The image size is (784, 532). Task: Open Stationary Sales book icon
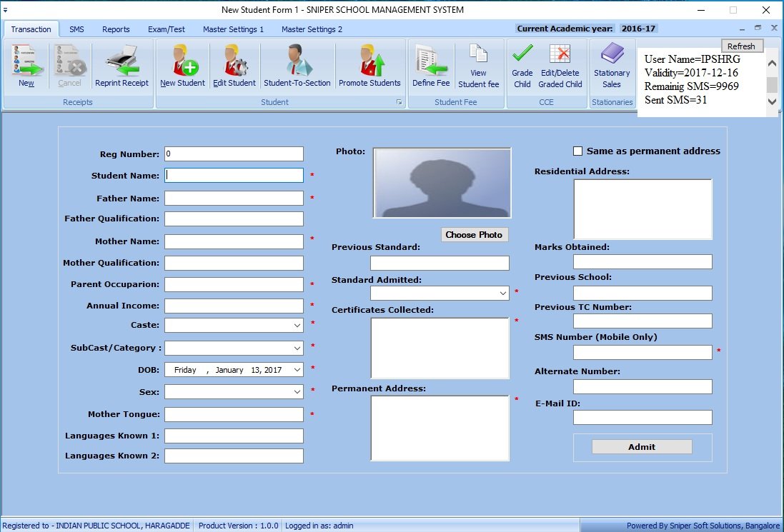pos(612,55)
